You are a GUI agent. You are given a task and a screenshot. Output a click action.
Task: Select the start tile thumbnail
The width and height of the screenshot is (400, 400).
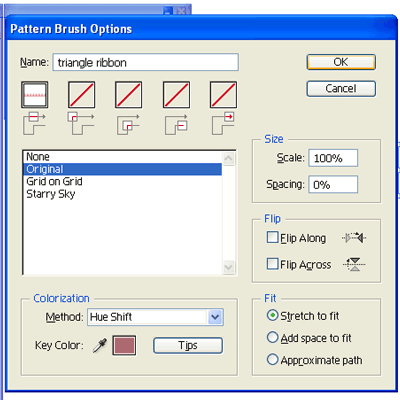point(176,95)
